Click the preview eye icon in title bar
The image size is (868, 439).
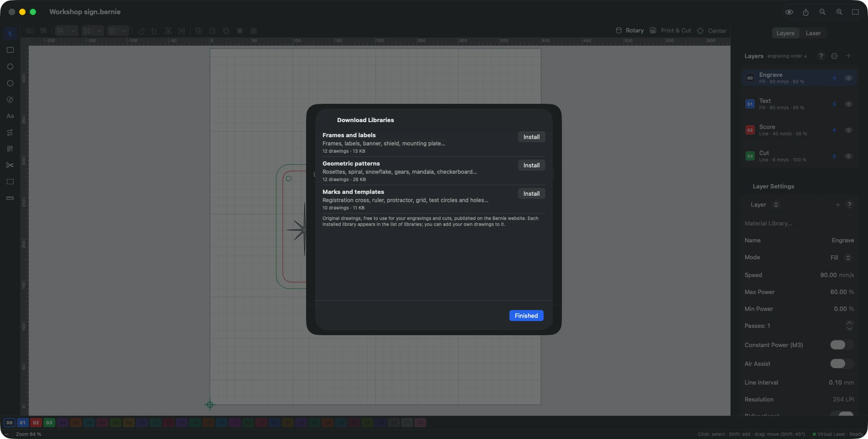coord(789,12)
